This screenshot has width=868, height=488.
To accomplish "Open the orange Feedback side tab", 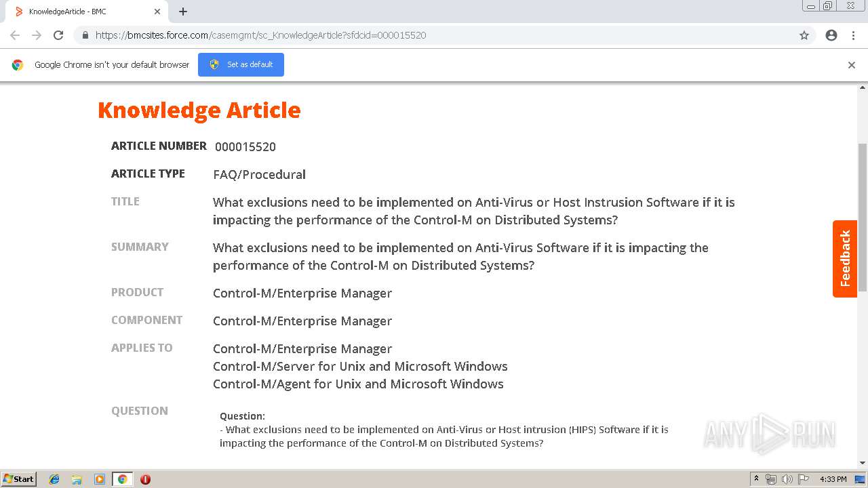I will coord(845,258).
